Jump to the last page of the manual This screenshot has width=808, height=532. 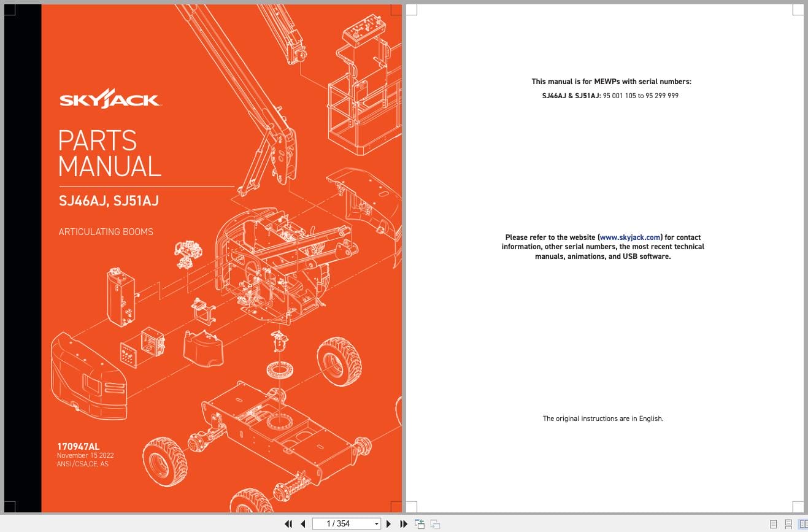point(403,524)
